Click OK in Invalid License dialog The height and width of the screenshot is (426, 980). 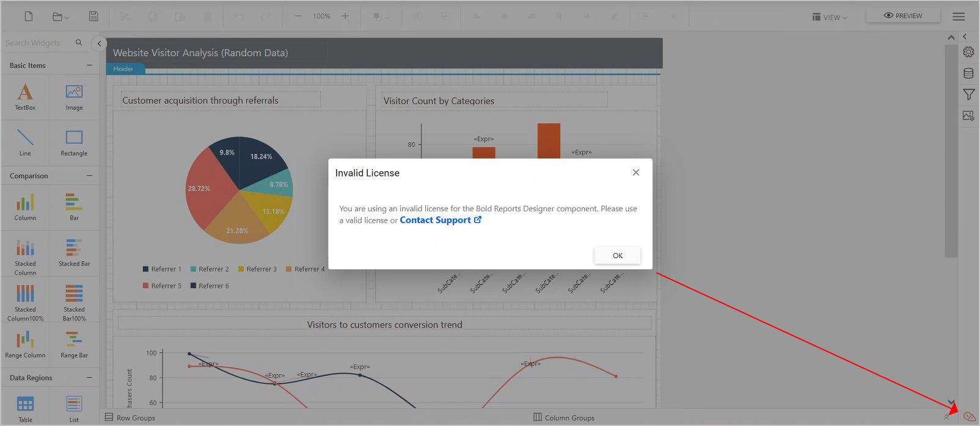point(618,255)
